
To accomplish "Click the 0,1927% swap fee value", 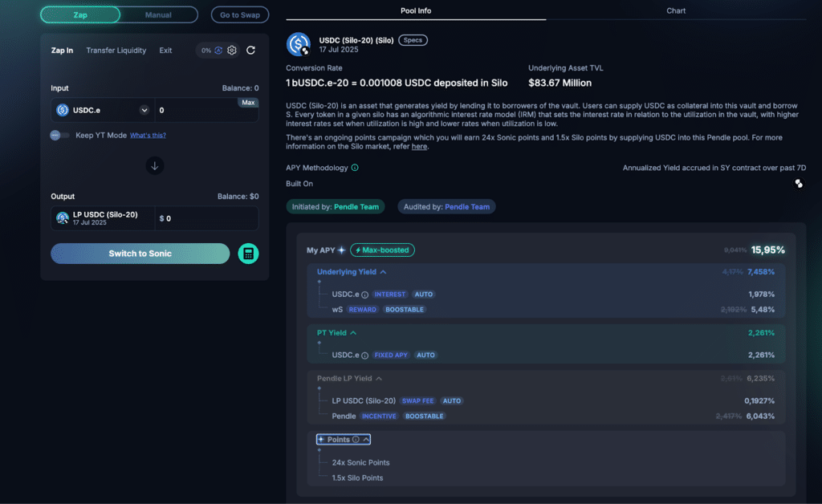I will (759, 400).
